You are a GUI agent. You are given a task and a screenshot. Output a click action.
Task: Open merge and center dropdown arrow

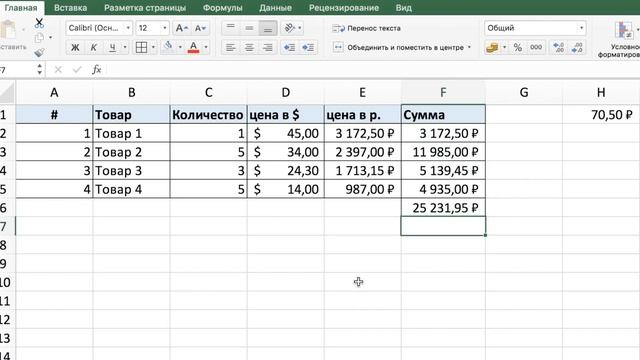(x=469, y=47)
